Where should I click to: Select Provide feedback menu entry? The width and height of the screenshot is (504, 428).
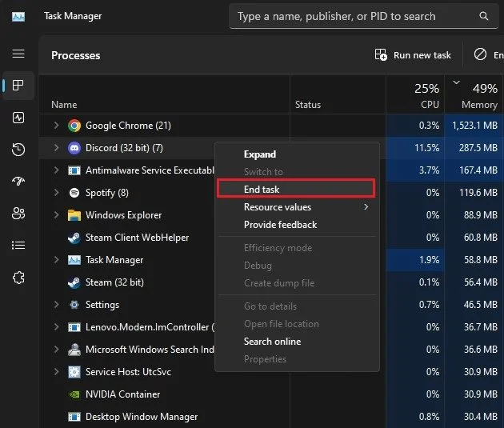[x=296, y=225]
